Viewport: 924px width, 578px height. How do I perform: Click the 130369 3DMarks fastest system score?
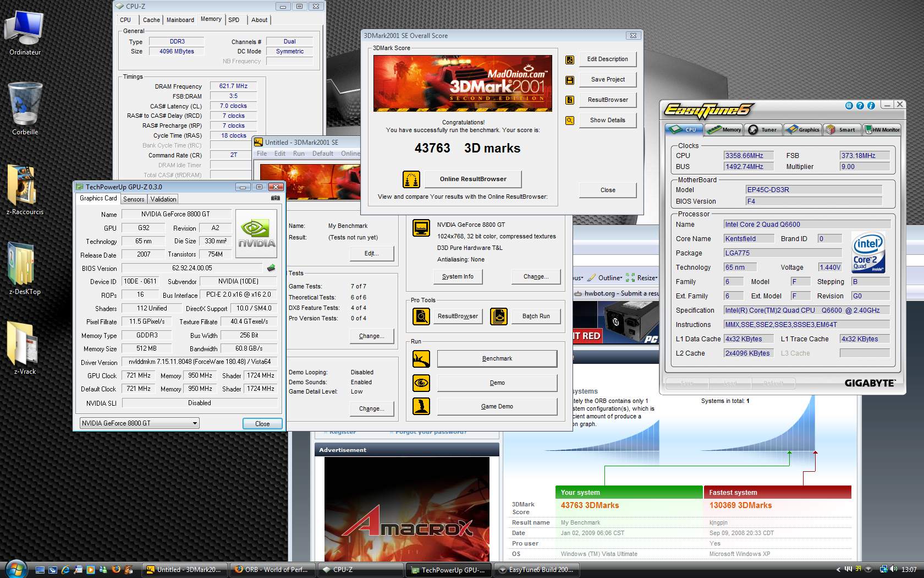[740, 505]
